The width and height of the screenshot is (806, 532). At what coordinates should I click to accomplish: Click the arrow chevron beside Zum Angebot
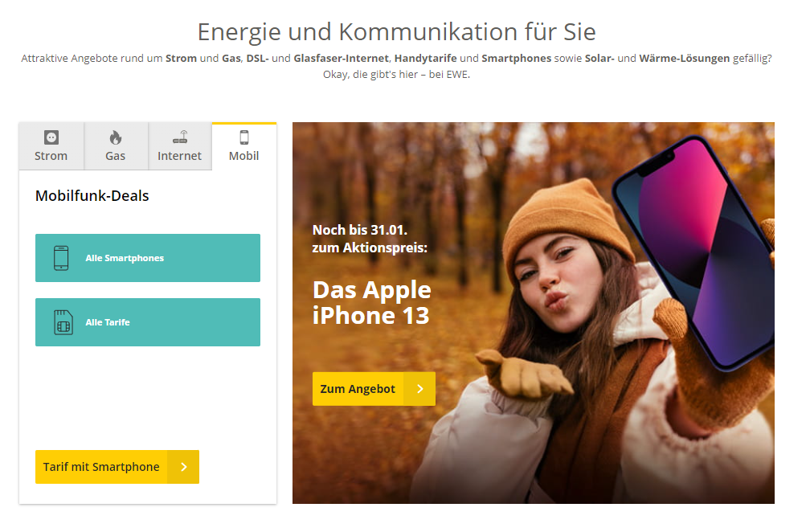click(420, 389)
